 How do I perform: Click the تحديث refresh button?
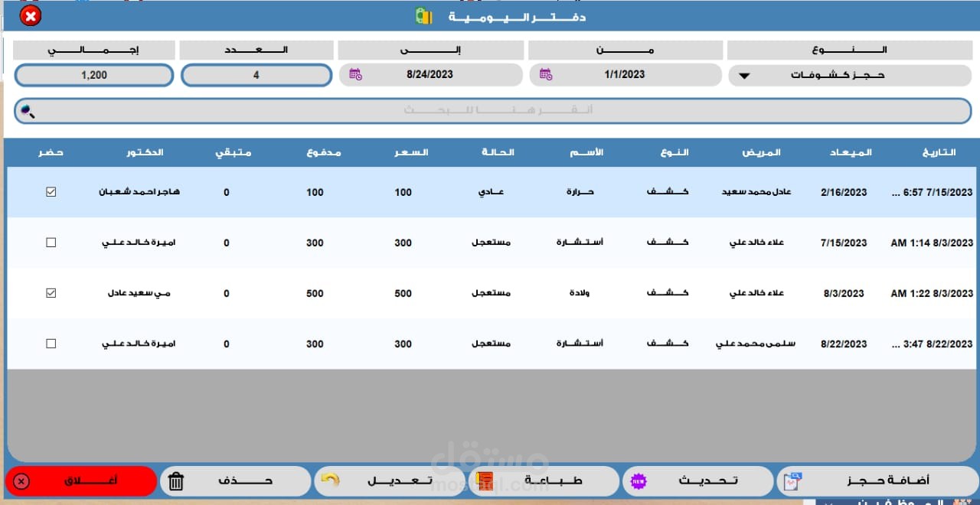[x=698, y=481]
